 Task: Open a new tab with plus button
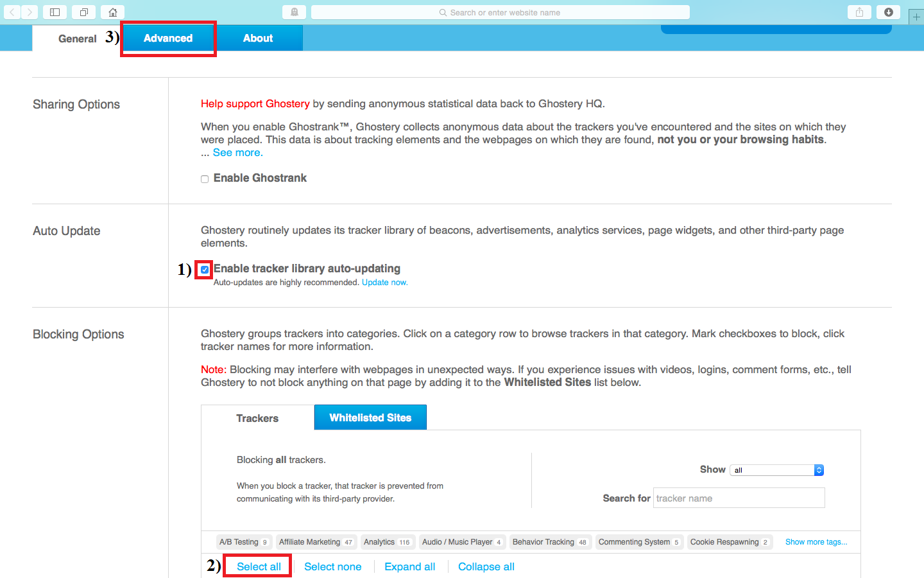(x=916, y=17)
